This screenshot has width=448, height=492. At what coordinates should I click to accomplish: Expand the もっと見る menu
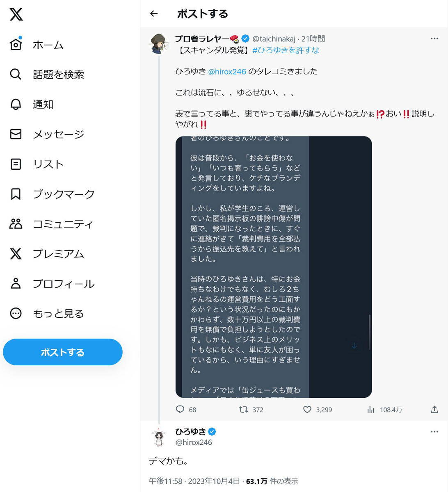(47, 314)
